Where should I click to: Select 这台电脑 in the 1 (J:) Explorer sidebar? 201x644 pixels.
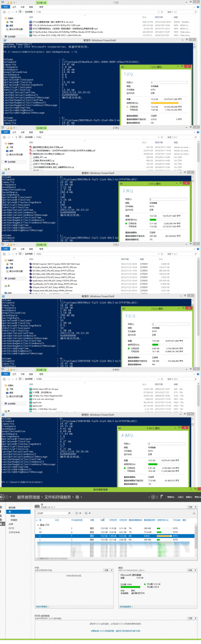pos(12,36)
